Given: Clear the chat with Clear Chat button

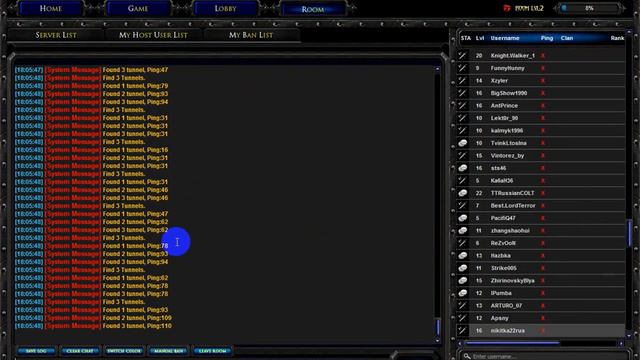Looking at the screenshot, I should coord(80,351).
